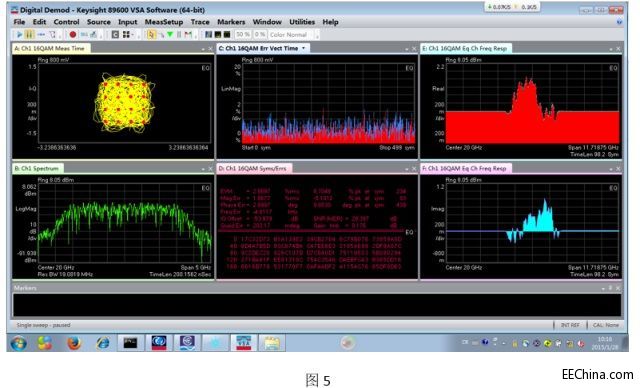Open trace A panel options arrow

pos(203,49)
